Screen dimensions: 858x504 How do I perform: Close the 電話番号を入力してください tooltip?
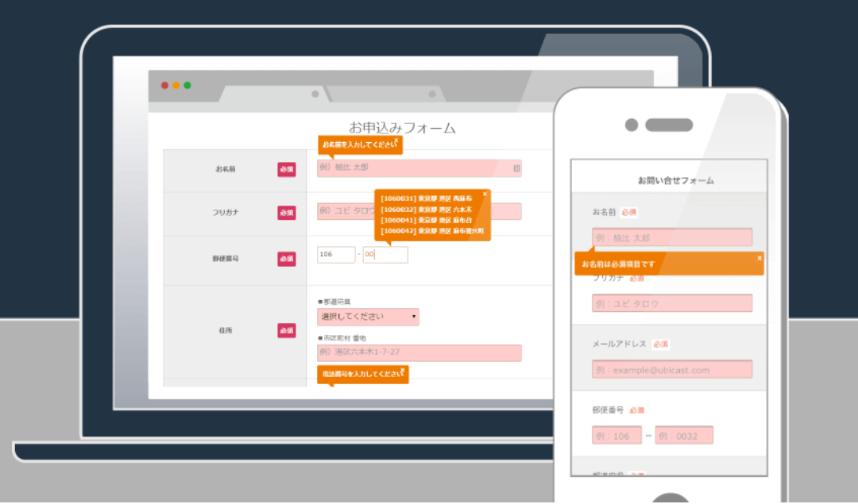[403, 369]
